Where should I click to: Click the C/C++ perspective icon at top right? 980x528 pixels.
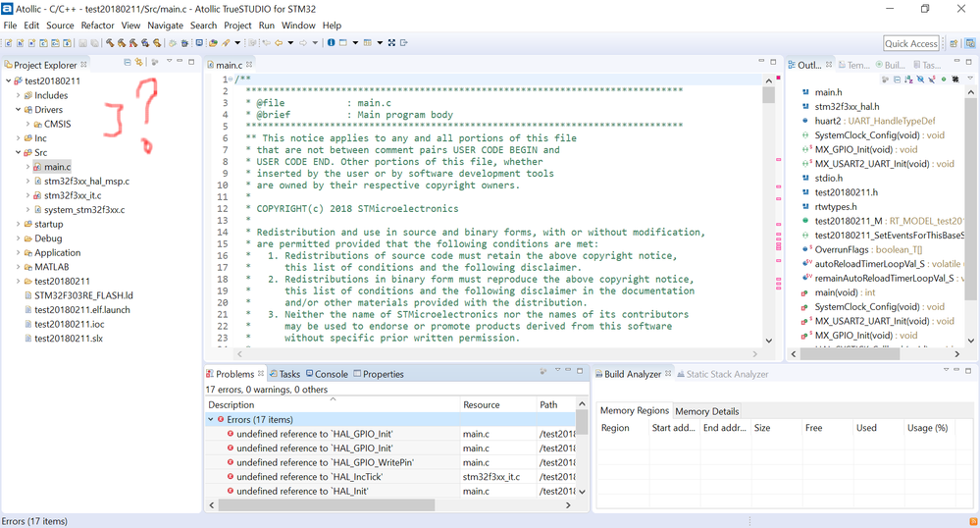[x=970, y=43]
